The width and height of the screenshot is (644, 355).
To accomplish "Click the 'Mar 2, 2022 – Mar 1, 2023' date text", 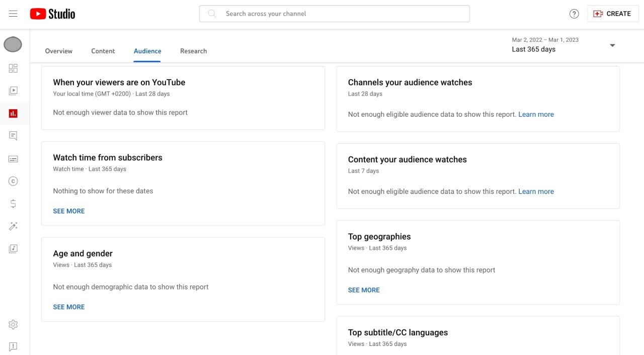I will 545,40.
